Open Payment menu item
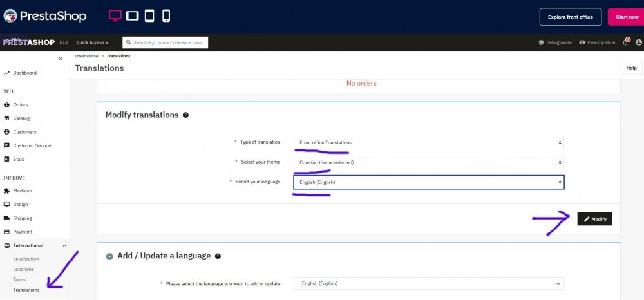 23,232
